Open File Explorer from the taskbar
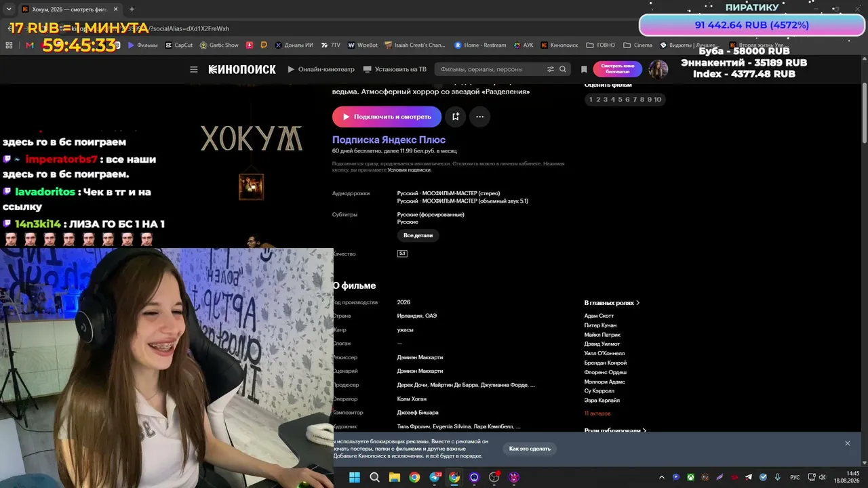 tap(395, 477)
